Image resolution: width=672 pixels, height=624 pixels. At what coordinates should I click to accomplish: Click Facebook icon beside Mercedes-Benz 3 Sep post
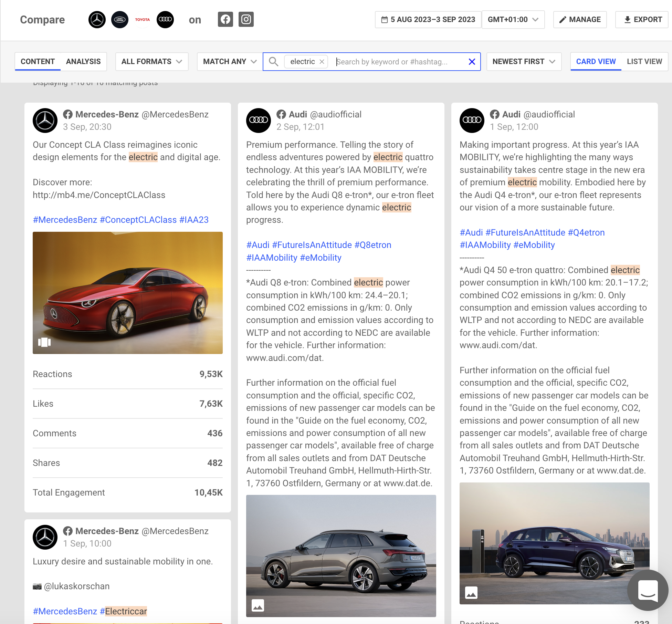coord(68,114)
